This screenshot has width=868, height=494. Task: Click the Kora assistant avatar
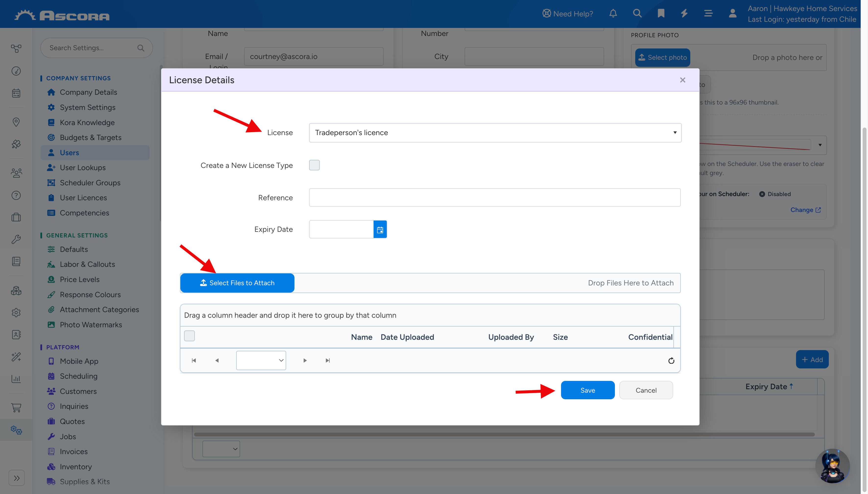[832, 466]
